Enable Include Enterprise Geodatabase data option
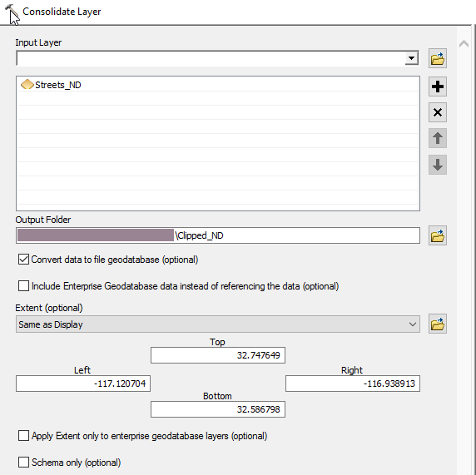Viewport: 476px width, 475px height. click(x=23, y=286)
